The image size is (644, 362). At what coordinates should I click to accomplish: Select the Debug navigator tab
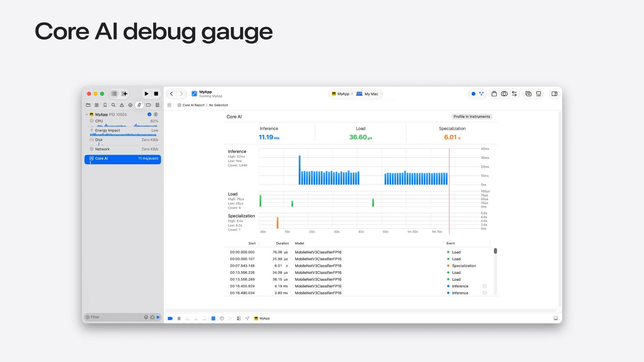click(x=139, y=105)
